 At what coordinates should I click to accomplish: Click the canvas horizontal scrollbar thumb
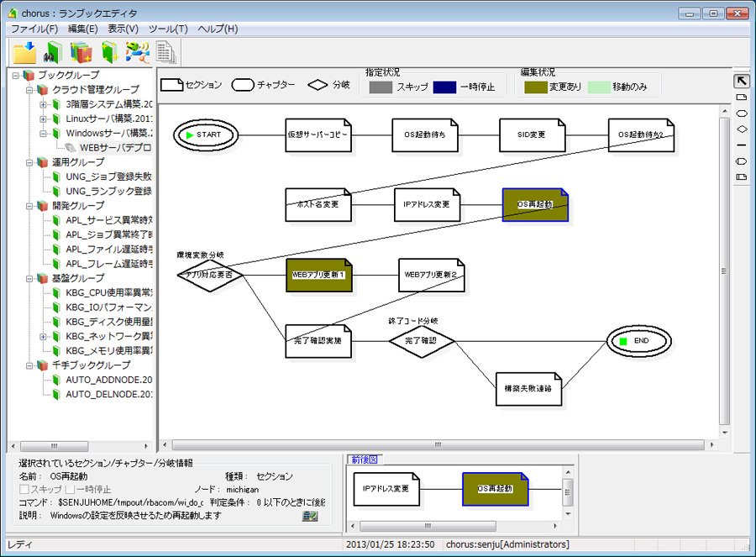[438, 444]
